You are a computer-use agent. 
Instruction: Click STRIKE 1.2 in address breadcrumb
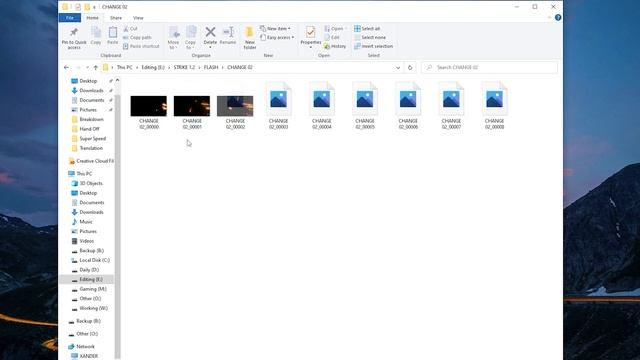184,67
